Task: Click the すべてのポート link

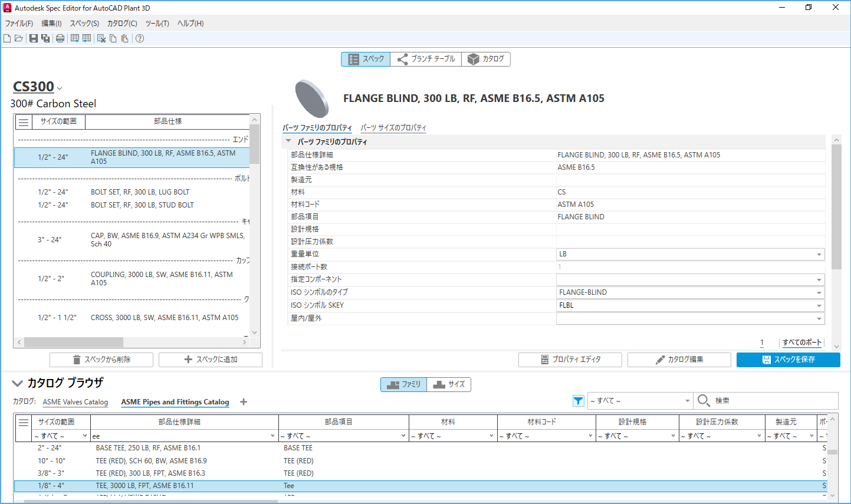Action: (802, 342)
